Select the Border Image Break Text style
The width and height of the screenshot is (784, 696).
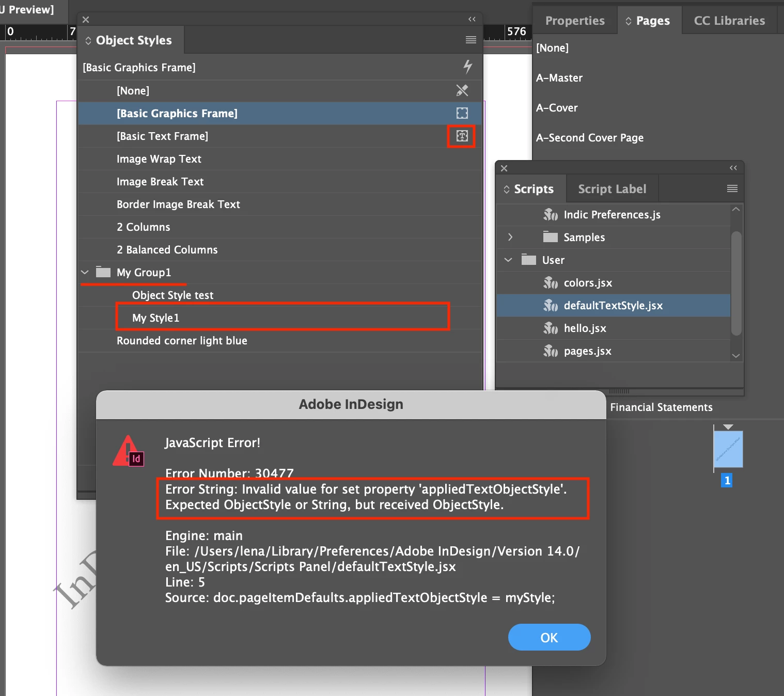tap(279, 204)
